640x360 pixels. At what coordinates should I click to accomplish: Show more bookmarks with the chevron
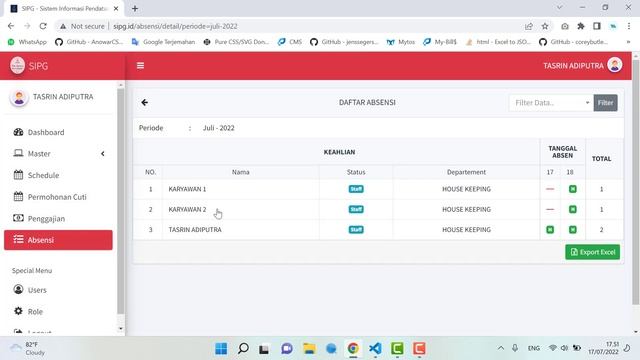628,42
